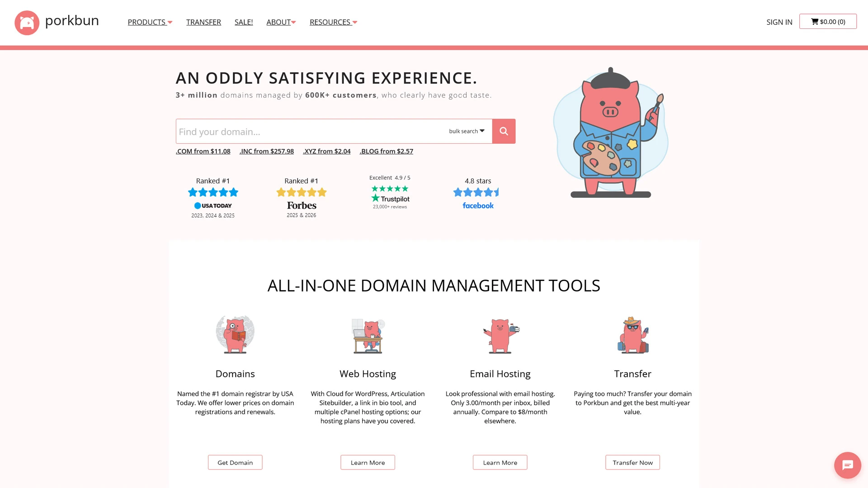Click the USA Today blue star rating

(213, 192)
